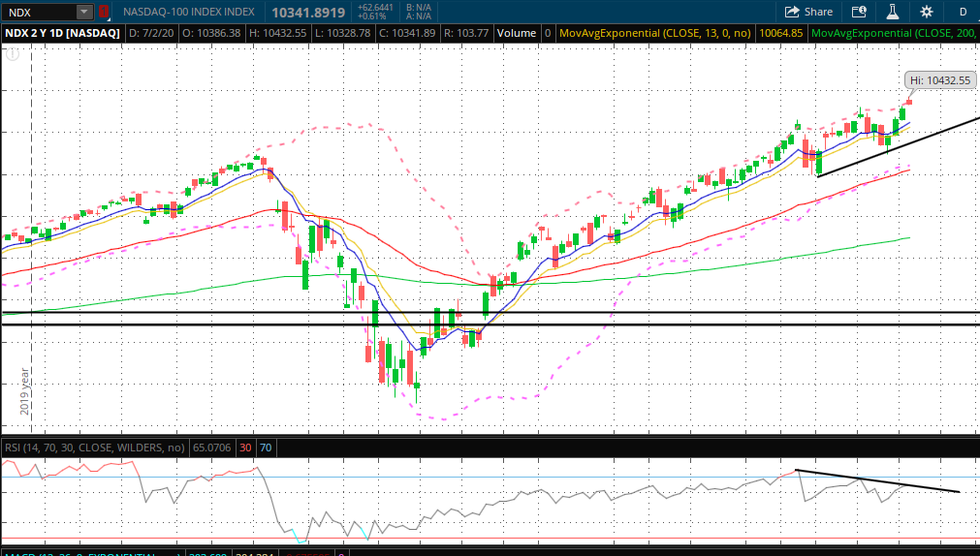
Task: Open the chart info calendar icon
Action: [x=859, y=12]
